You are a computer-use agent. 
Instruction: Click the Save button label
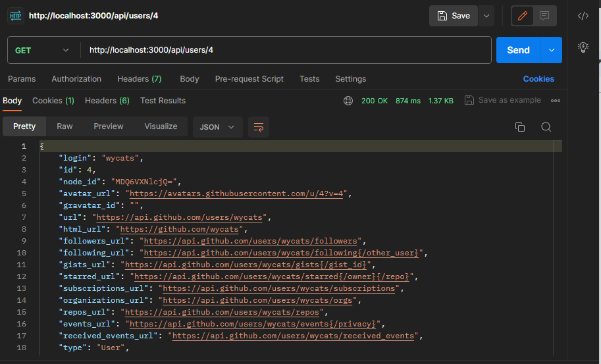(461, 16)
